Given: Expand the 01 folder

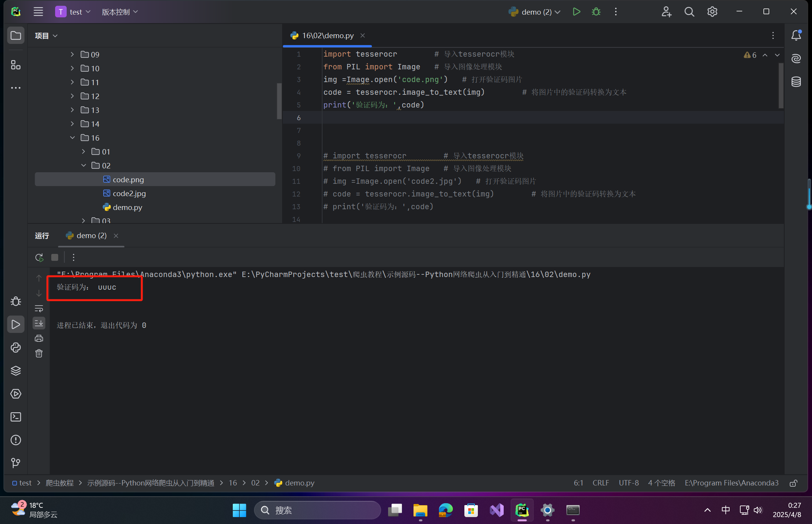Looking at the screenshot, I should [x=84, y=151].
